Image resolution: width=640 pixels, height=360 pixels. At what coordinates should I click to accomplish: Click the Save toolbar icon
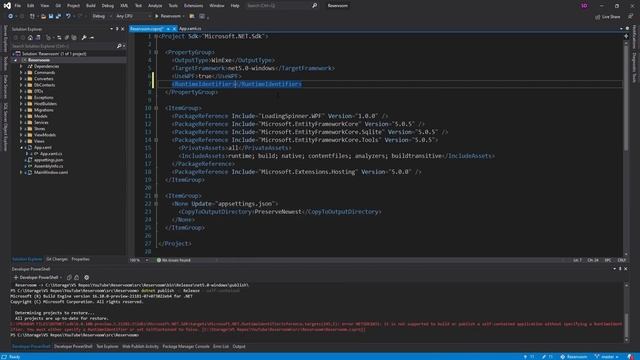[51, 16]
